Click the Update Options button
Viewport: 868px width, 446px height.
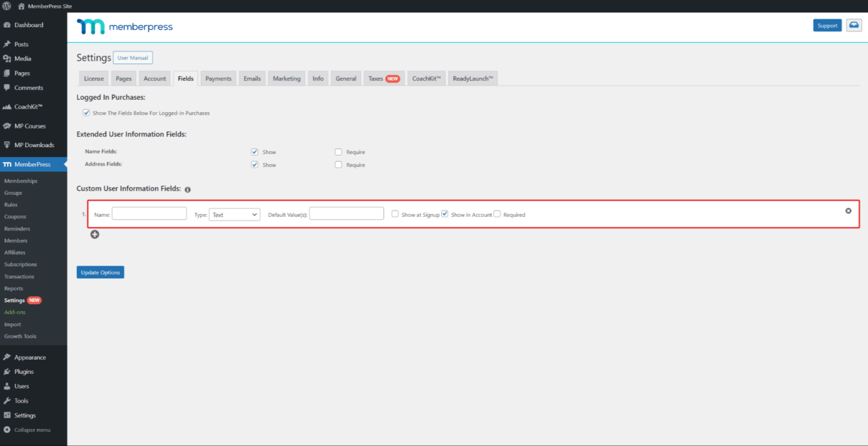click(100, 273)
